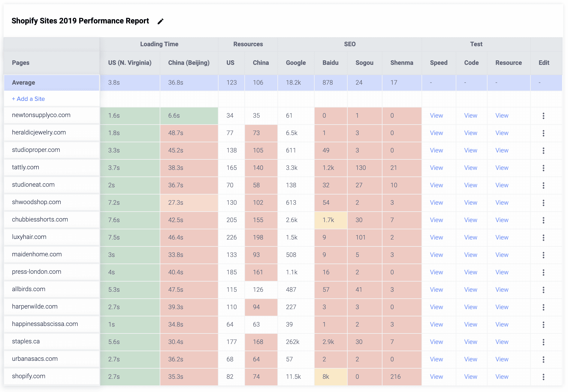The width and height of the screenshot is (568, 392).
Task: Expand options menu for press-london.com
Action: coord(543,273)
